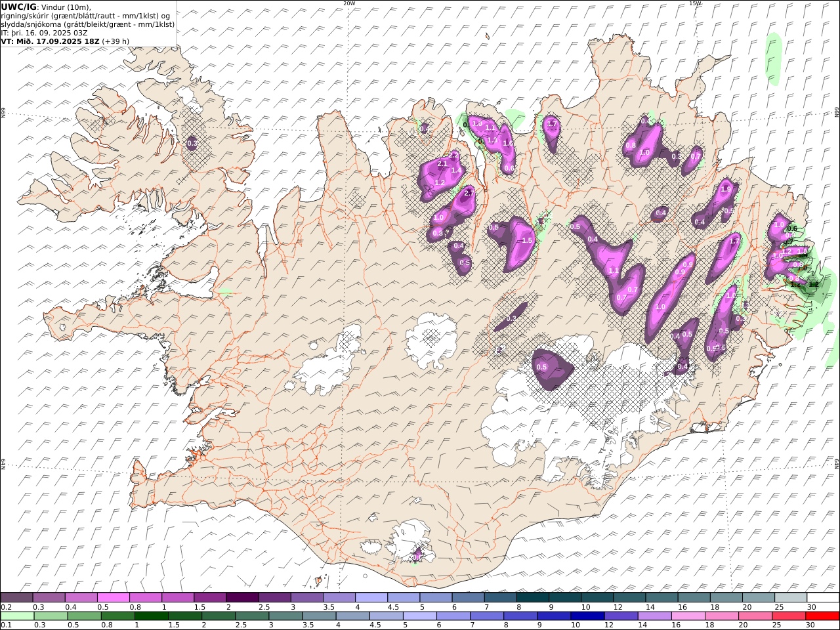
Task: Click the '1.5' value on the map
Action: coord(527,241)
